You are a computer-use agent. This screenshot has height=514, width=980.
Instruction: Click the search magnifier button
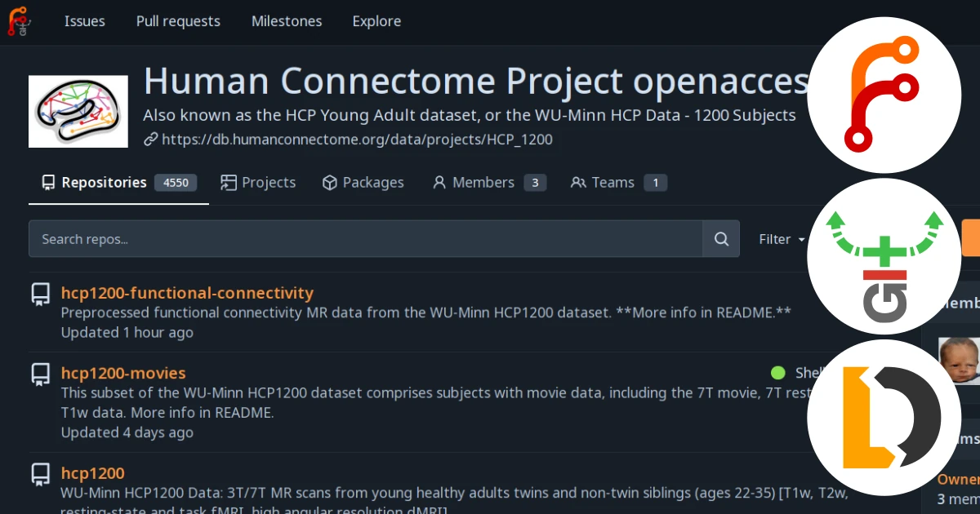click(721, 239)
